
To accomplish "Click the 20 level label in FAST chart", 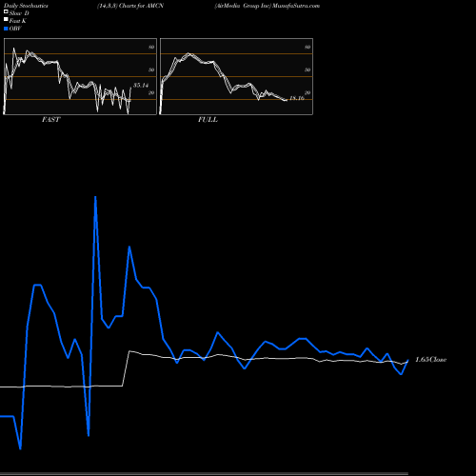I will pos(151,92).
